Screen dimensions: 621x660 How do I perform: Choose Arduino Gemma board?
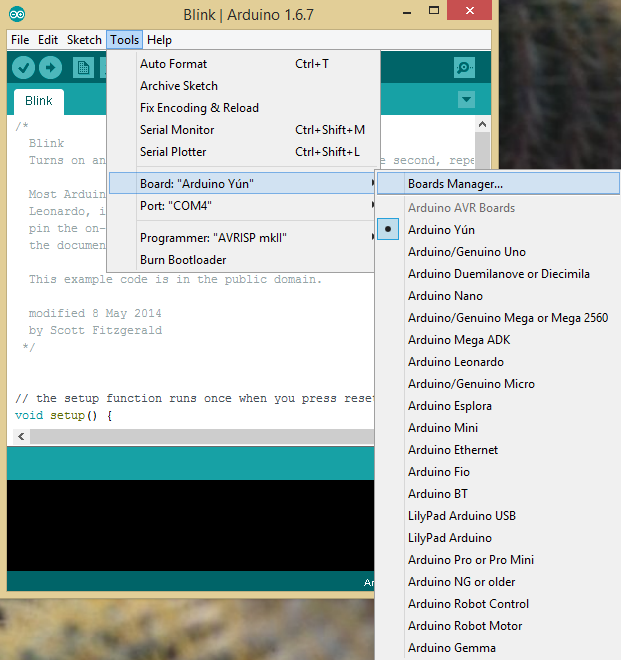pyautogui.click(x=498, y=648)
